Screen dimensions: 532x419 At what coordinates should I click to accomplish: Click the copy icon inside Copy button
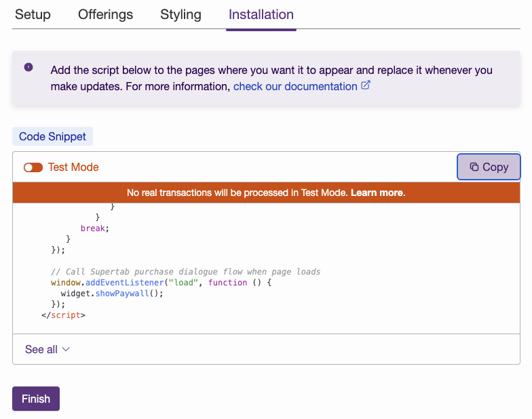[474, 167]
